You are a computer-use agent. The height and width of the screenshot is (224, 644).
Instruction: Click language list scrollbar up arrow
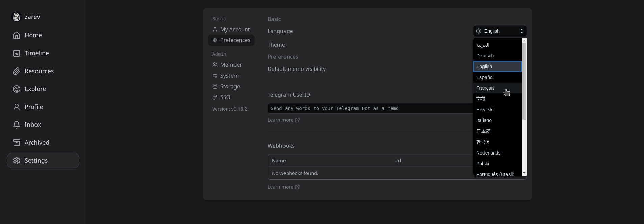[x=524, y=40]
